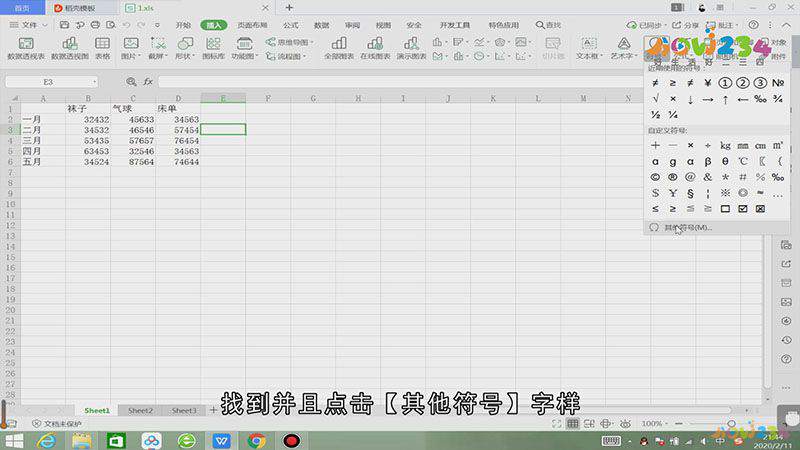Click the 功能图 function diagram button
Screen dimensions: 800x450
click(244, 48)
